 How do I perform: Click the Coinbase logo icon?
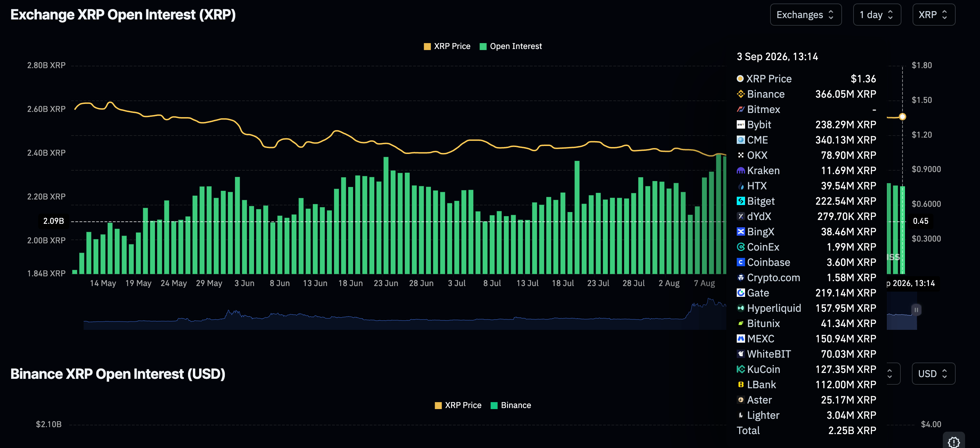740,262
